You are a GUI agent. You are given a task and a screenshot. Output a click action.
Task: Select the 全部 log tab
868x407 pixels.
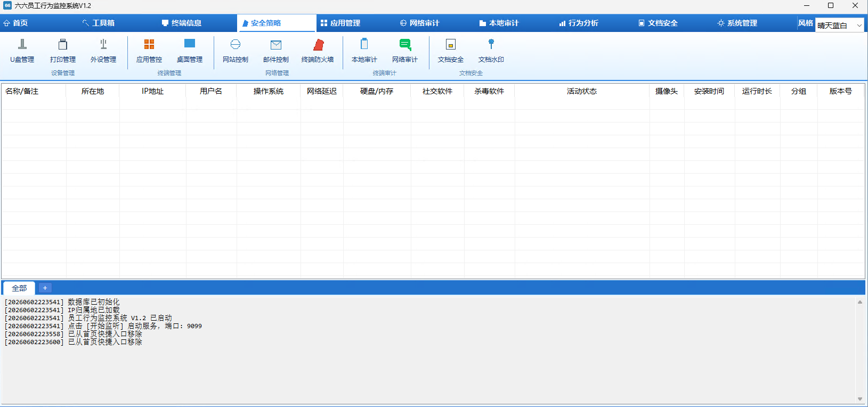pyautogui.click(x=19, y=288)
